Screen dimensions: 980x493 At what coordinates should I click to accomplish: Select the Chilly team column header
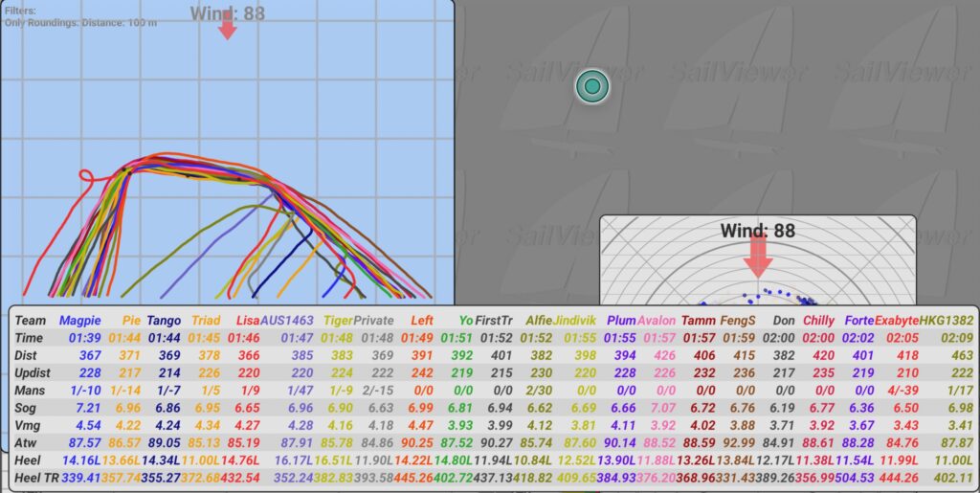(x=818, y=321)
